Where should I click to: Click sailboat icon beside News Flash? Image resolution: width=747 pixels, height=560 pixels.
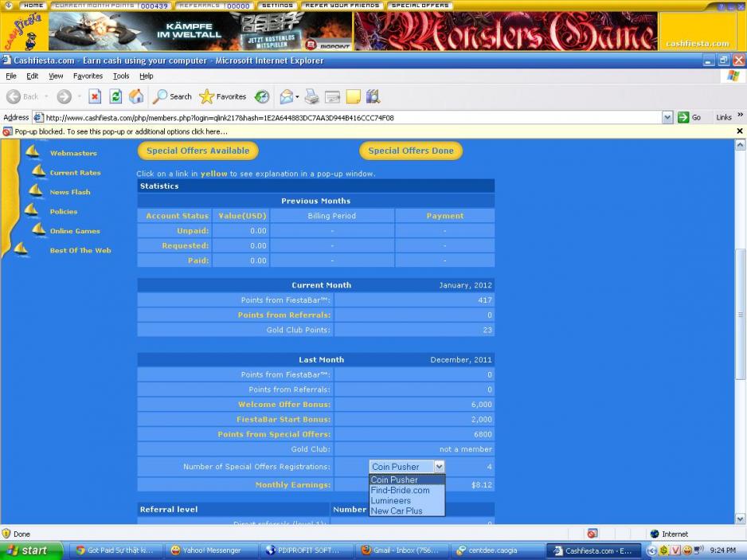36,190
